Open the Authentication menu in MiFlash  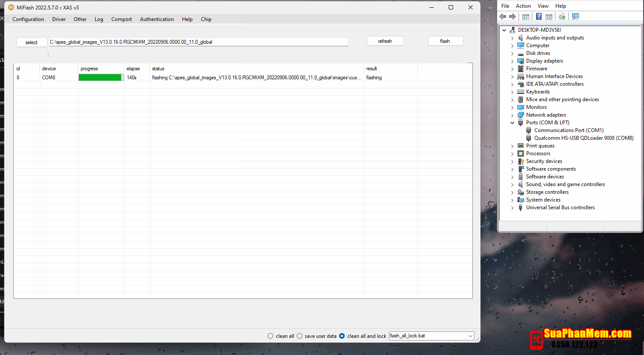click(157, 19)
